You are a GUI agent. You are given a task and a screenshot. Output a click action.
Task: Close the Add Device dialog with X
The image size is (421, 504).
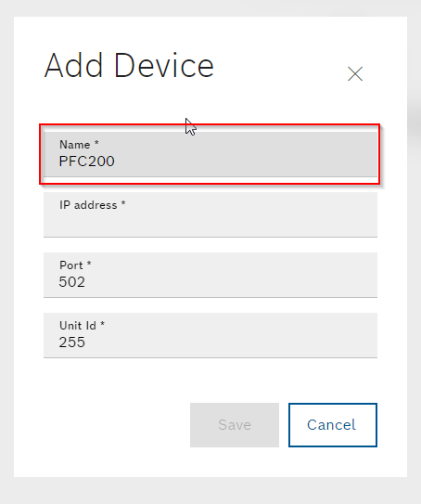[x=355, y=74]
